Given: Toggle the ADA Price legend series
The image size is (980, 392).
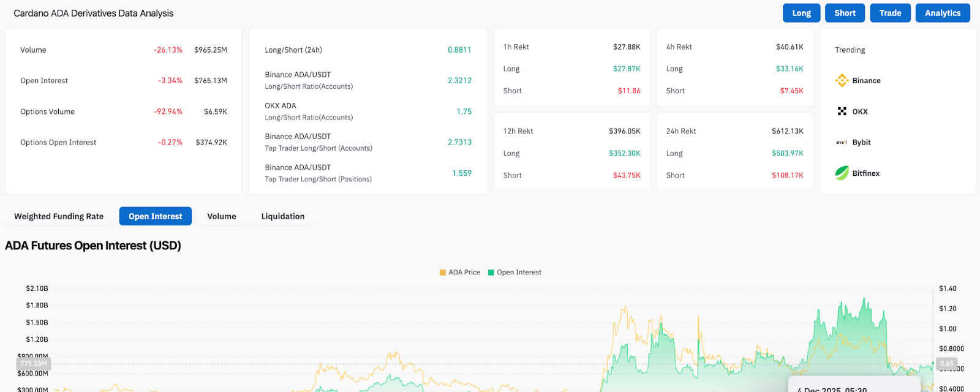Looking at the screenshot, I should 460,273.
